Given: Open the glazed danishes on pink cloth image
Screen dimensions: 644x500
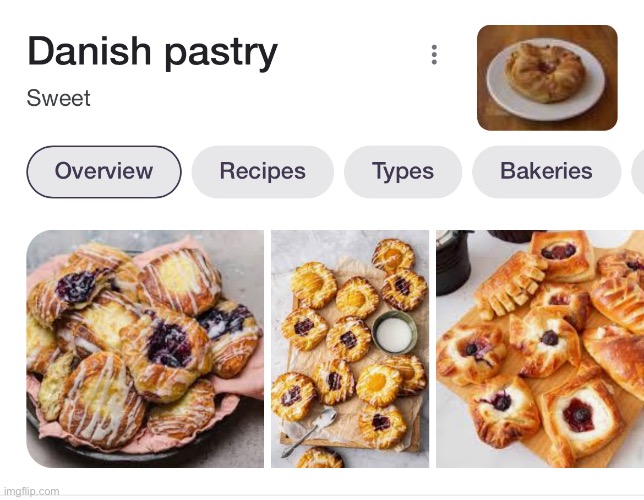Looking at the screenshot, I should pos(145,349).
